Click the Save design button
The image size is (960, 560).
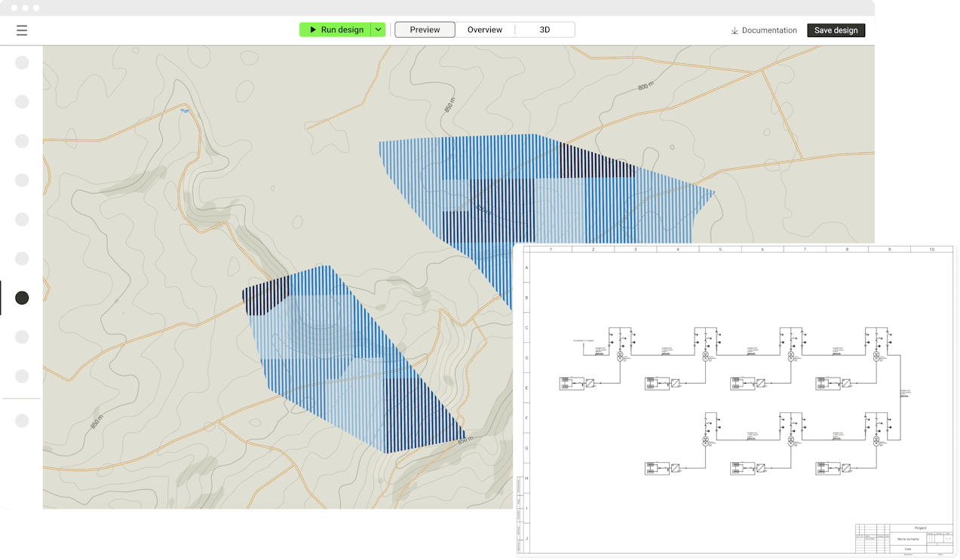836,30
